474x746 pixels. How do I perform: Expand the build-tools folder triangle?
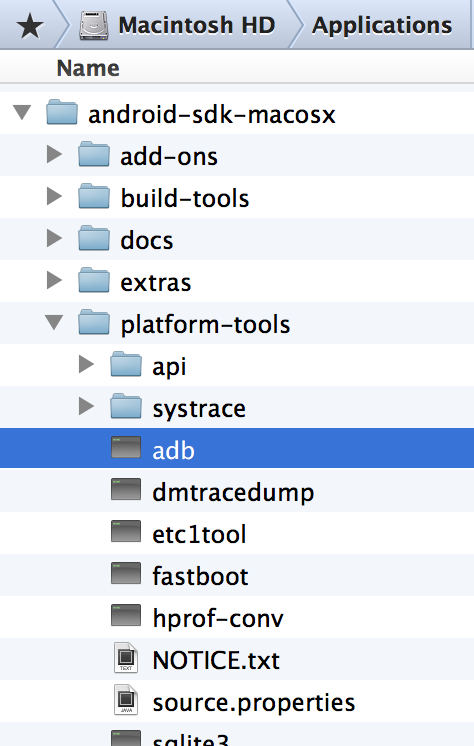coord(54,196)
